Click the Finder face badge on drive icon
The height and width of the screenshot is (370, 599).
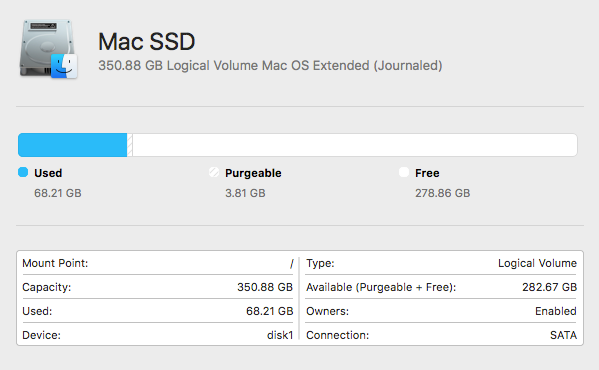(x=64, y=66)
